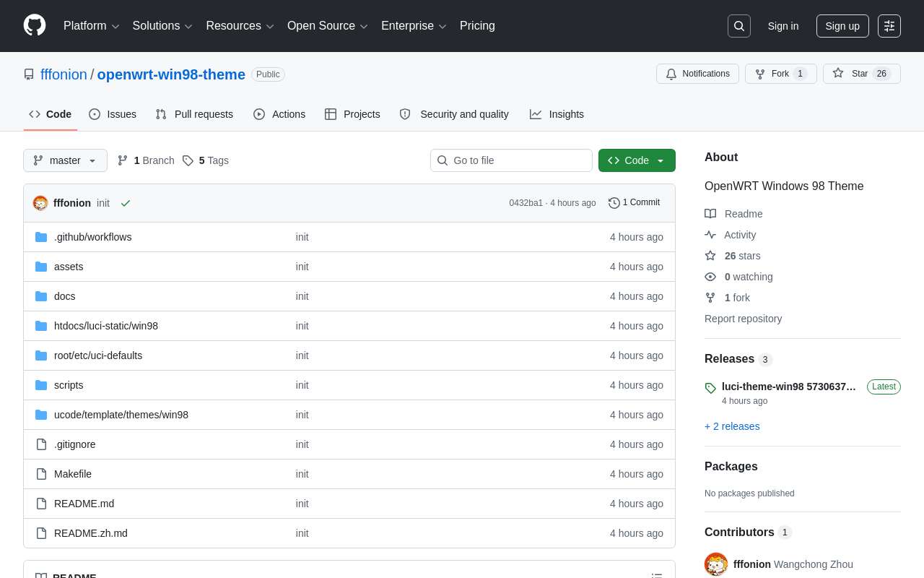Open the appearance settings icon in header

[x=889, y=26]
